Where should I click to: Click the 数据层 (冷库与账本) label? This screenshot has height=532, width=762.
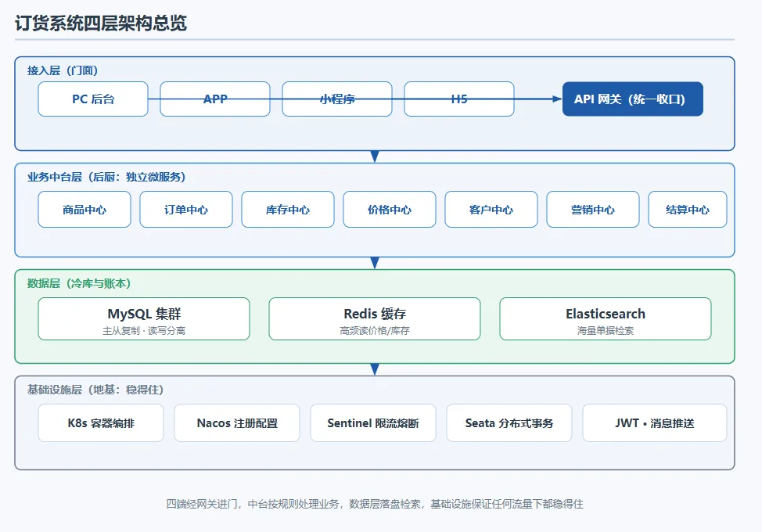(79, 283)
